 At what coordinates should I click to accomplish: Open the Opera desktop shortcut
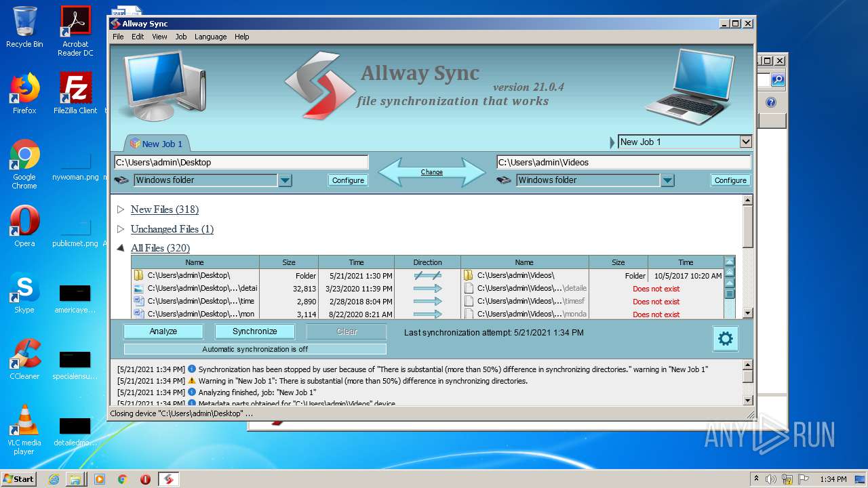[24, 226]
